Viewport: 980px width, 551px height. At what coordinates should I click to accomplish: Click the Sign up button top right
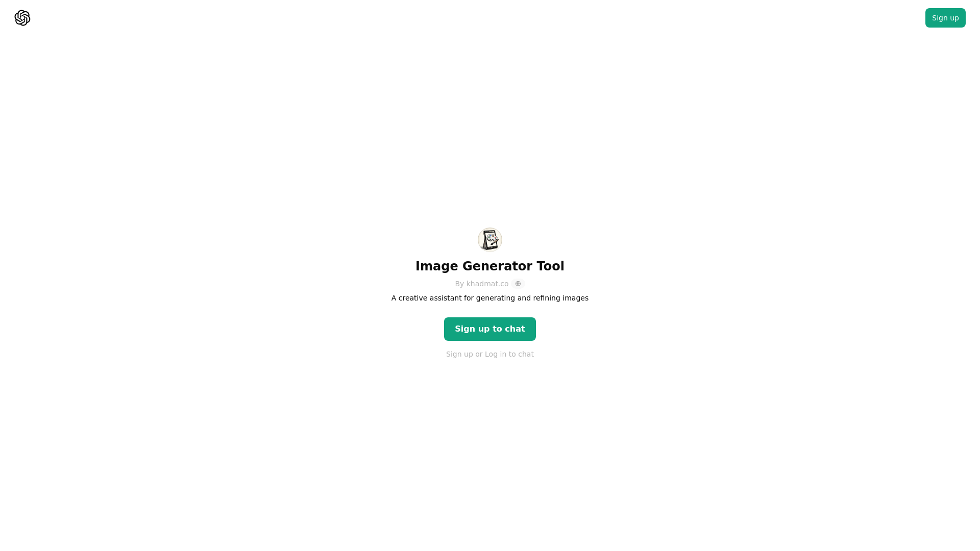[x=945, y=17]
